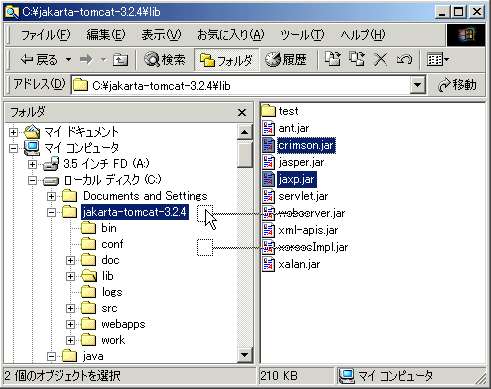Select jakarta-tomcat-3.2.4 folder in tree
Viewport: 491px width, 389px height.
[x=135, y=212]
